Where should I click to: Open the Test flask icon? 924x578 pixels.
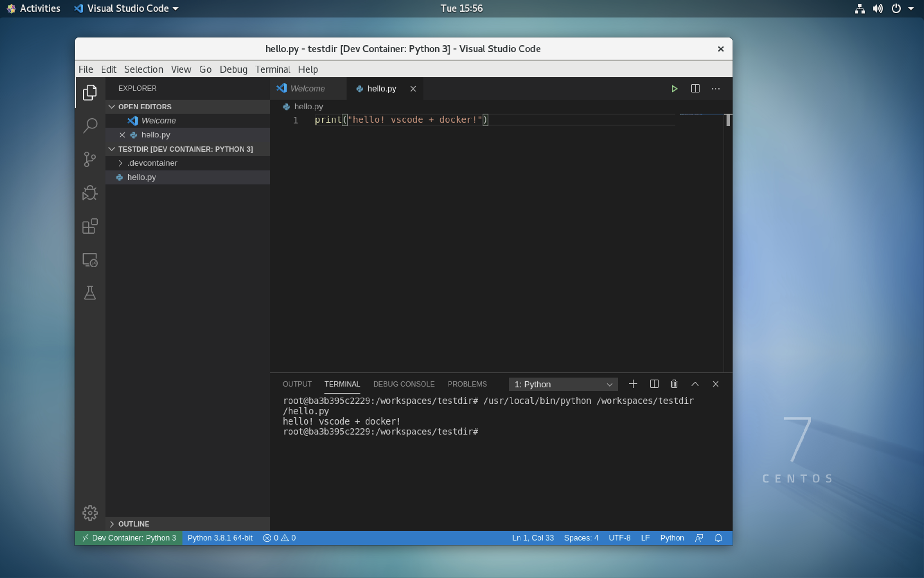pos(90,293)
